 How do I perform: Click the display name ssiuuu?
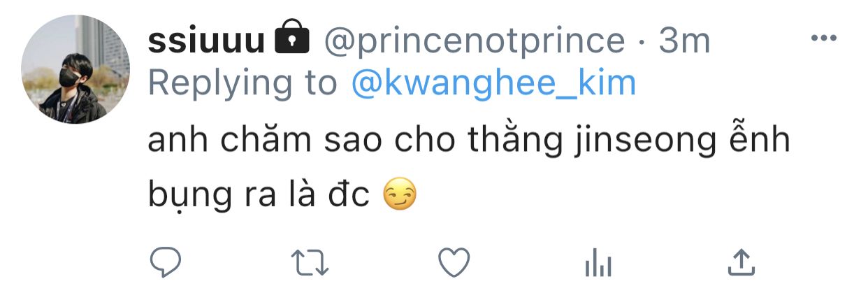tap(206, 42)
